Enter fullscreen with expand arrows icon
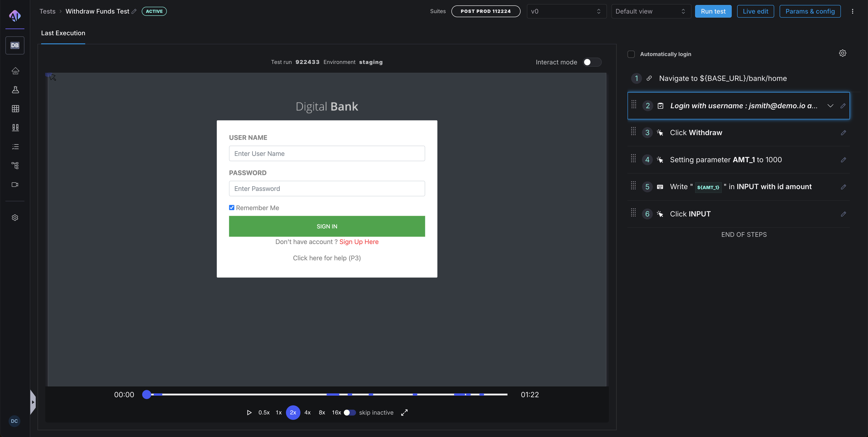The width and height of the screenshot is (868, 437). point(404,412)
